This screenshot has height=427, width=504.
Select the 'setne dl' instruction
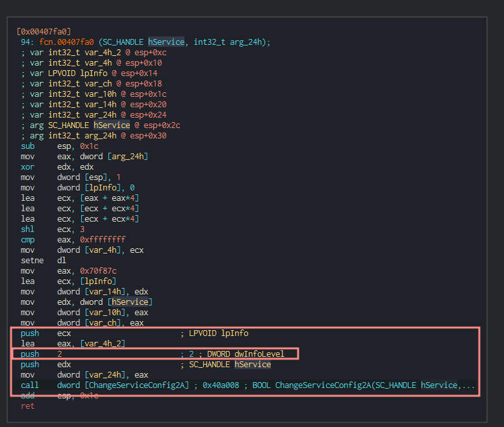pos(44,261)
